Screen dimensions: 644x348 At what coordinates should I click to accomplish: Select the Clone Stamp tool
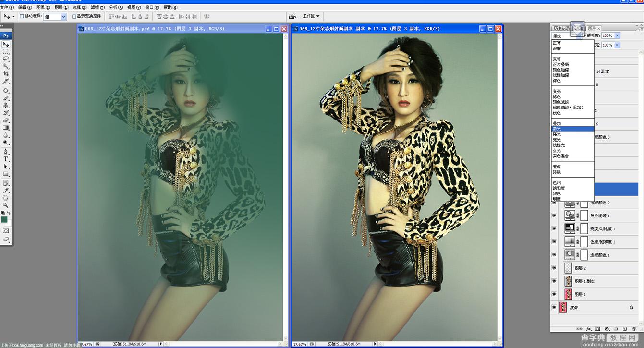(6, 105)
